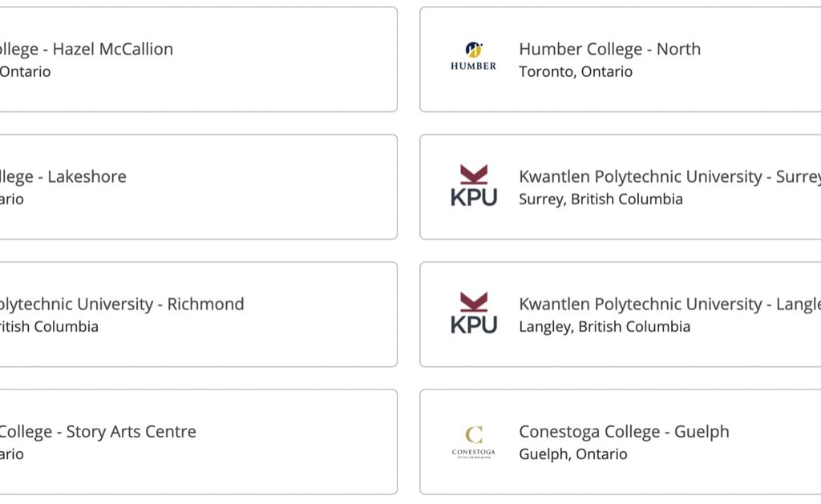Click the Conestoga College logo icon
This screenshot has height=504, width=821.
point(473,442)
